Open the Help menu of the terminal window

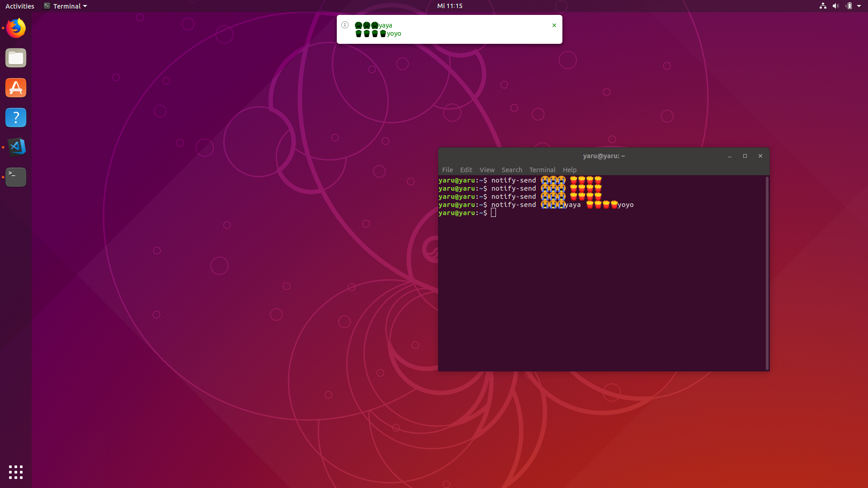[x=569, y=169]
